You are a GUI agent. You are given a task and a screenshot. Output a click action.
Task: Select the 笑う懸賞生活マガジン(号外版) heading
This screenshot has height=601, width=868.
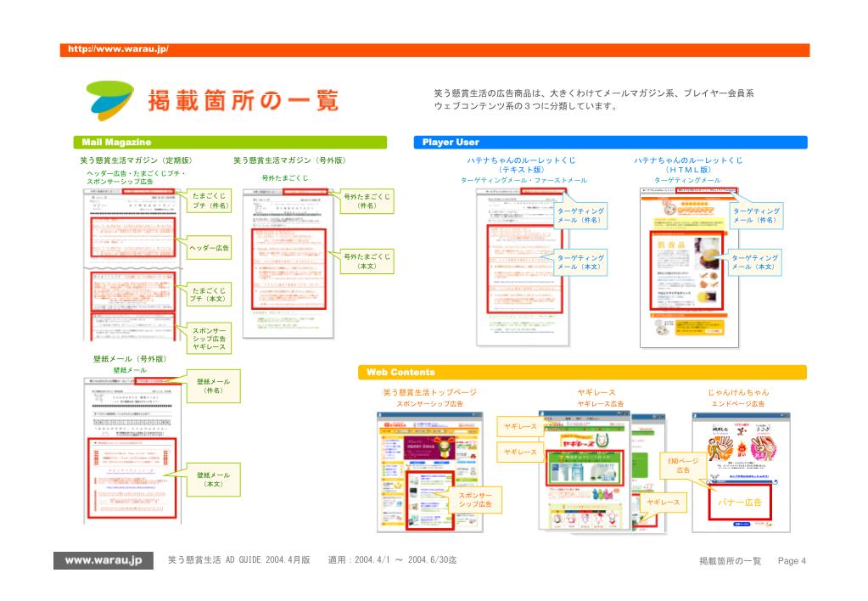[x=290, y=160]
